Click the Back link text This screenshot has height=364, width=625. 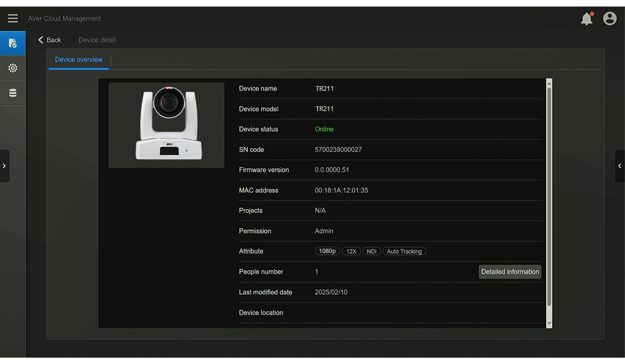54,40
